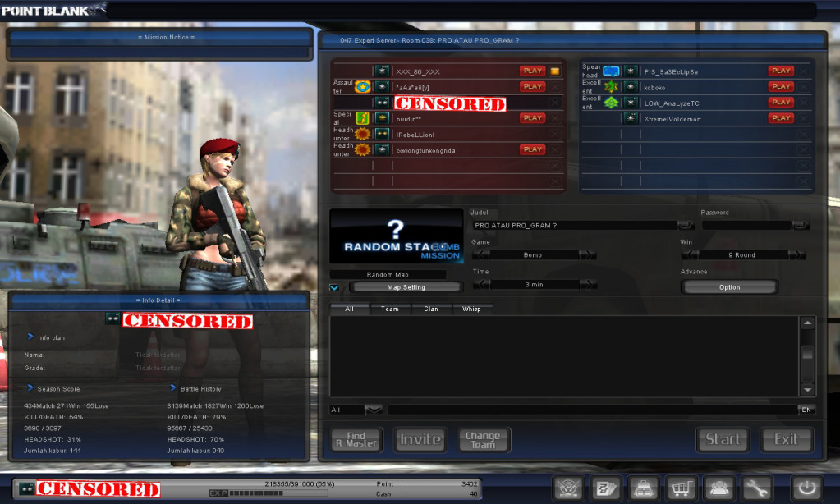Click the Password input field
The image size is (840, 504).
[746, 226]
